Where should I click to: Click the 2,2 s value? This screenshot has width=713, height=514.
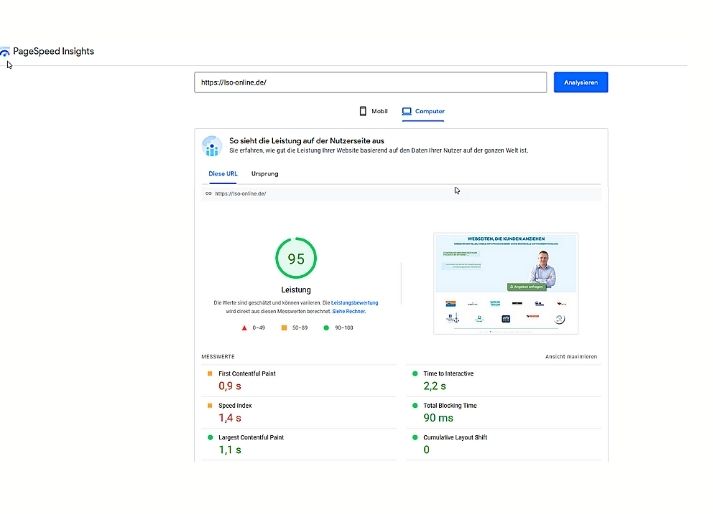tap(435, 386)
